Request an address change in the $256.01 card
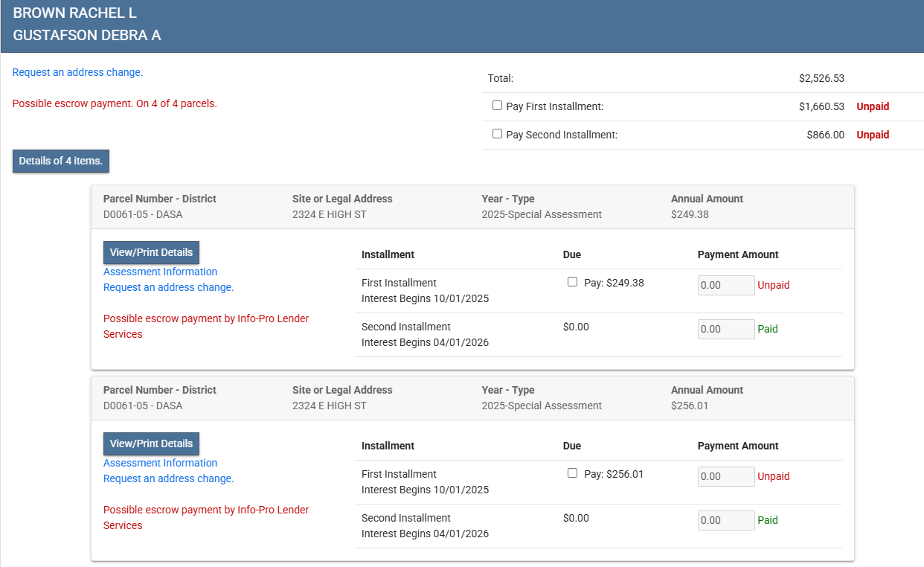Viewport: 924px width, 567px height. point(168,478)
